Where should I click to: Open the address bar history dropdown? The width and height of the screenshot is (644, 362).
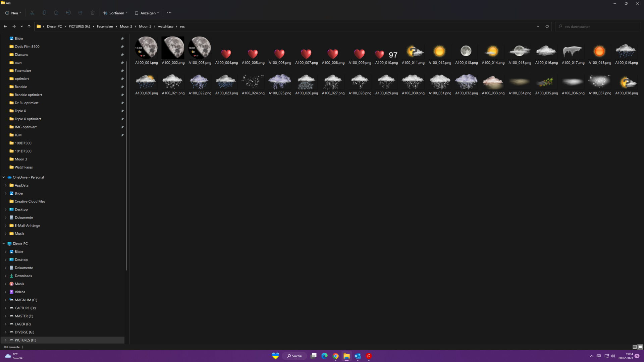pos(538,26)
